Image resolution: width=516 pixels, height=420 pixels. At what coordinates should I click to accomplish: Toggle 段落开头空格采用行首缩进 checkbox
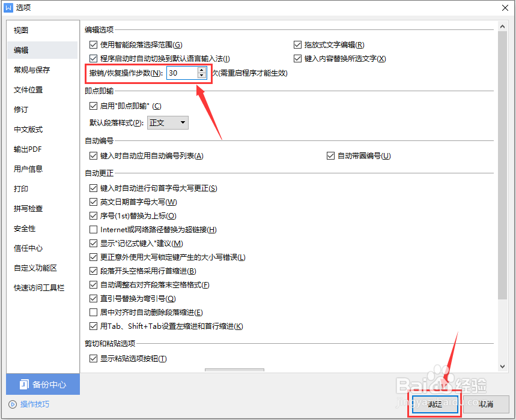click(x=94, y=271)
